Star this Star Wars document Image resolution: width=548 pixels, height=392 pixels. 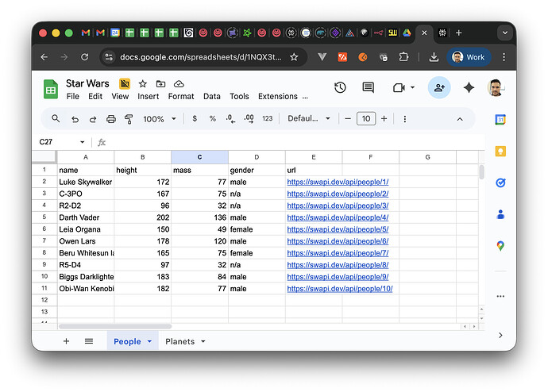tap(143, 83)
